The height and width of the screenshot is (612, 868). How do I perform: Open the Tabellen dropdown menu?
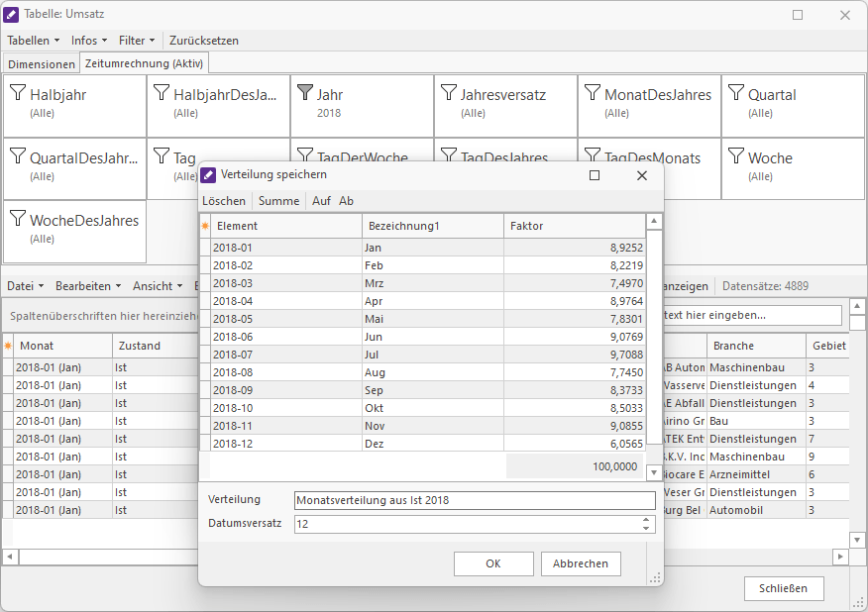tap(33, 41)
